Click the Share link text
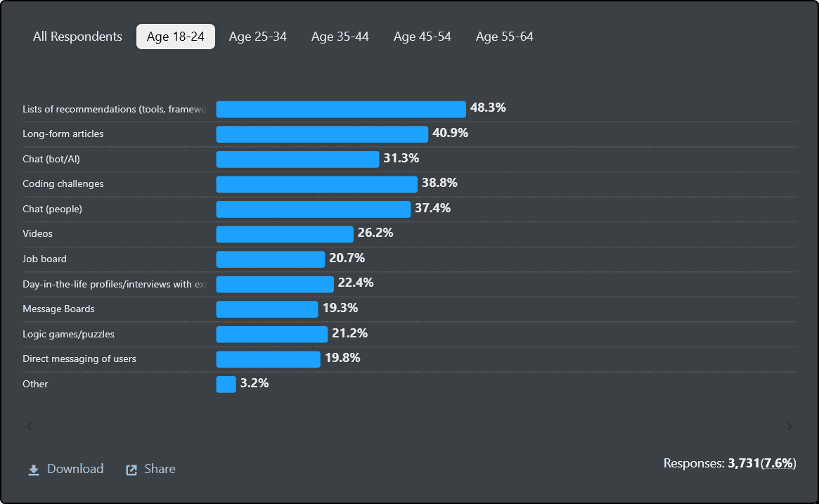Image resolution: width=819 pixels, height=504 pixels. coord(160,469)
